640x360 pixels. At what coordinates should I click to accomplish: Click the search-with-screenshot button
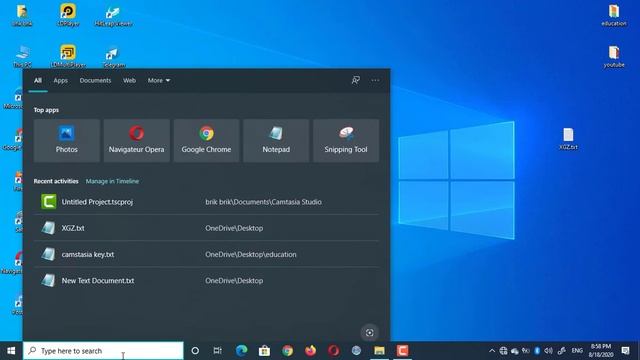point(369,332)
